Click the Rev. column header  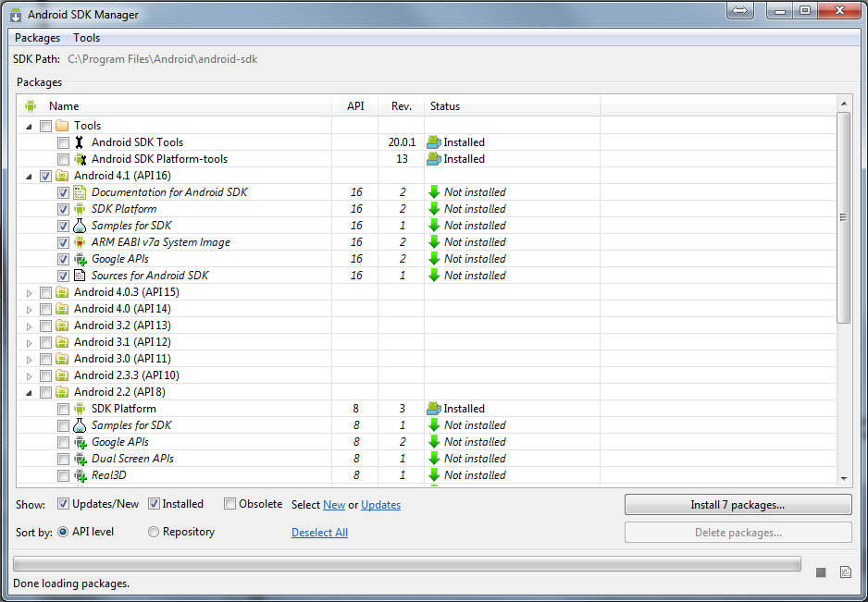point(402,105)
